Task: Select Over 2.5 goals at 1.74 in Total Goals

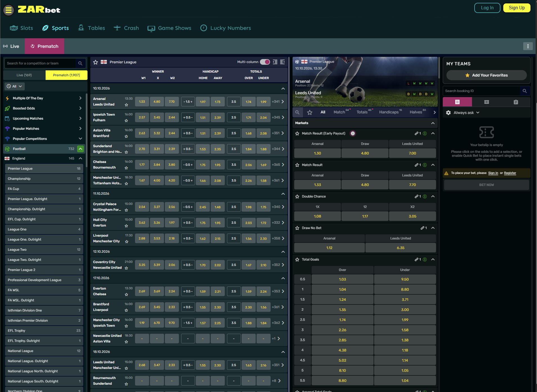Action: pos(342,320)
